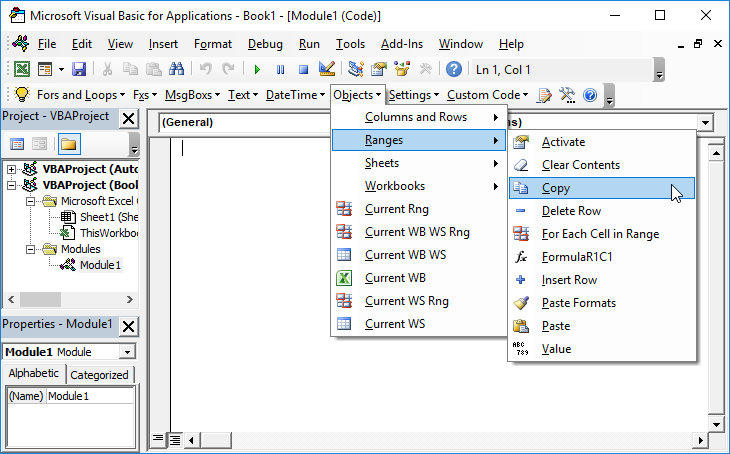The image size is (730, 454).
Task: Click the Design Mode toolbar icon
Action: point(326,69)
